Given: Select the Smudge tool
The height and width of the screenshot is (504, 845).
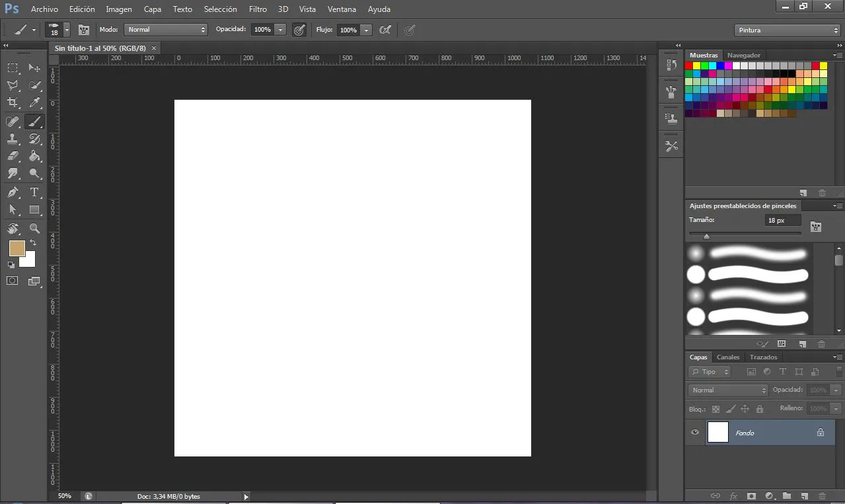Looking at the screenshot, I should (x=13, y=173).
